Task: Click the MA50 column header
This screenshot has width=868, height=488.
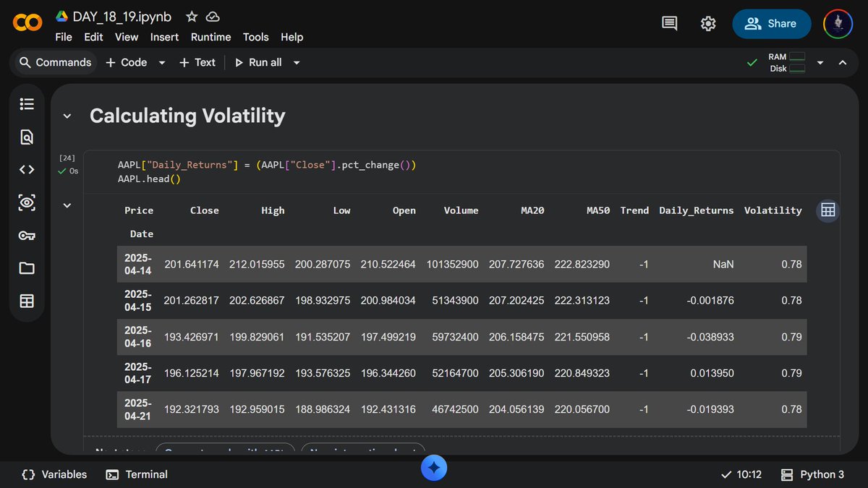Action: pos(598,210)
